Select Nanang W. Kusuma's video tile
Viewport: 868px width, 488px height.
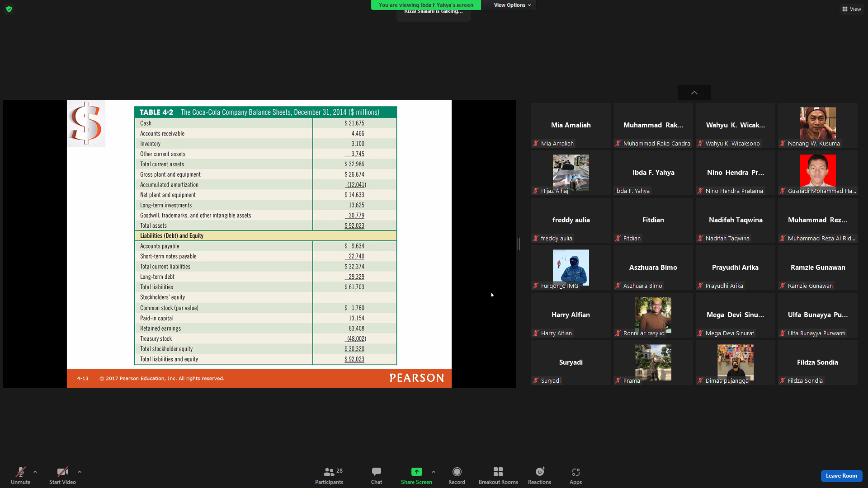(x=818, y=125)
